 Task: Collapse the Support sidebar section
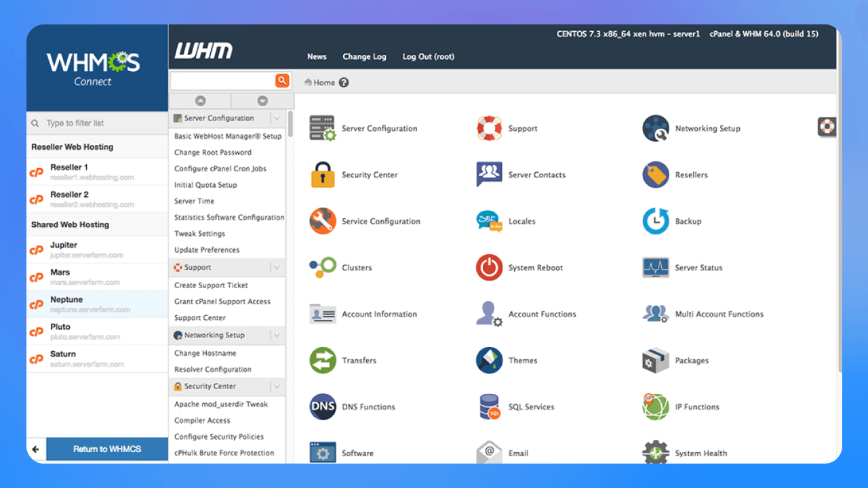276,268
